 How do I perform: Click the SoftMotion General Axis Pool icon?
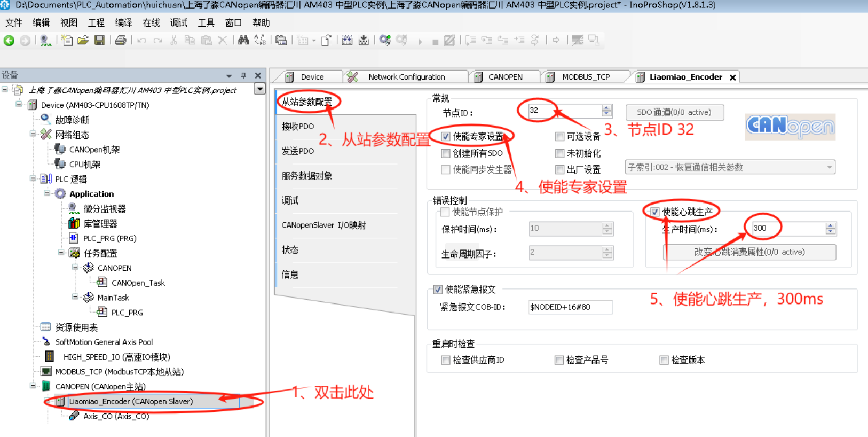click(46, 342)
